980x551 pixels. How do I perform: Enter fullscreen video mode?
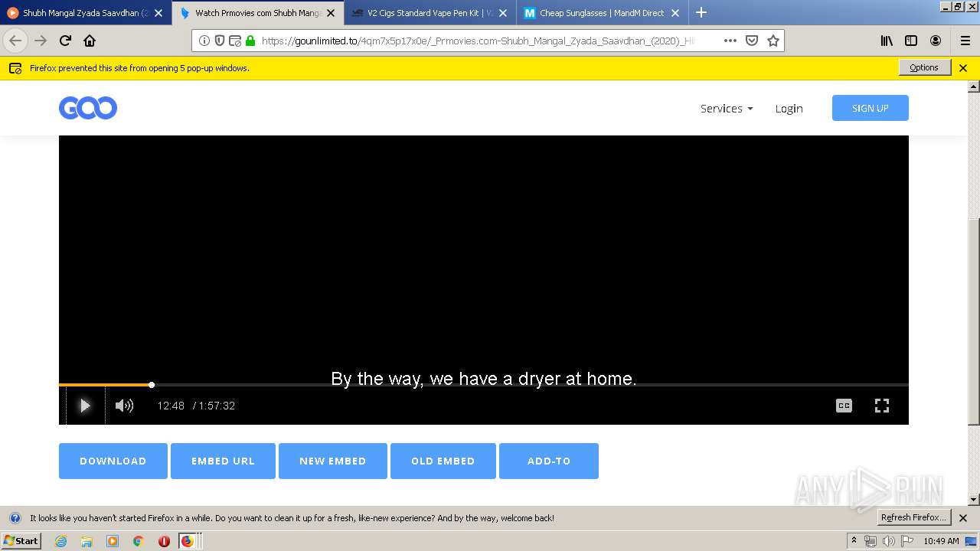point(882,406)
